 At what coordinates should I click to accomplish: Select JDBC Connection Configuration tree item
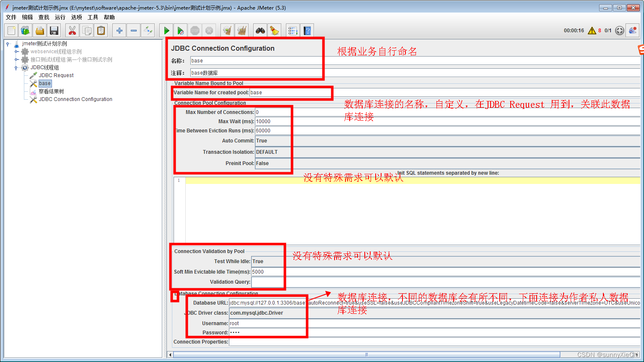[x=75, y=99]
